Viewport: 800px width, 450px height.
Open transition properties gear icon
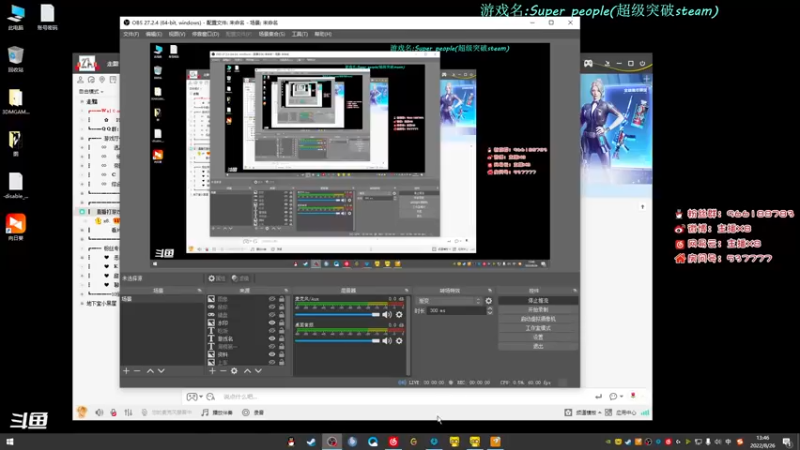[489, 301]
